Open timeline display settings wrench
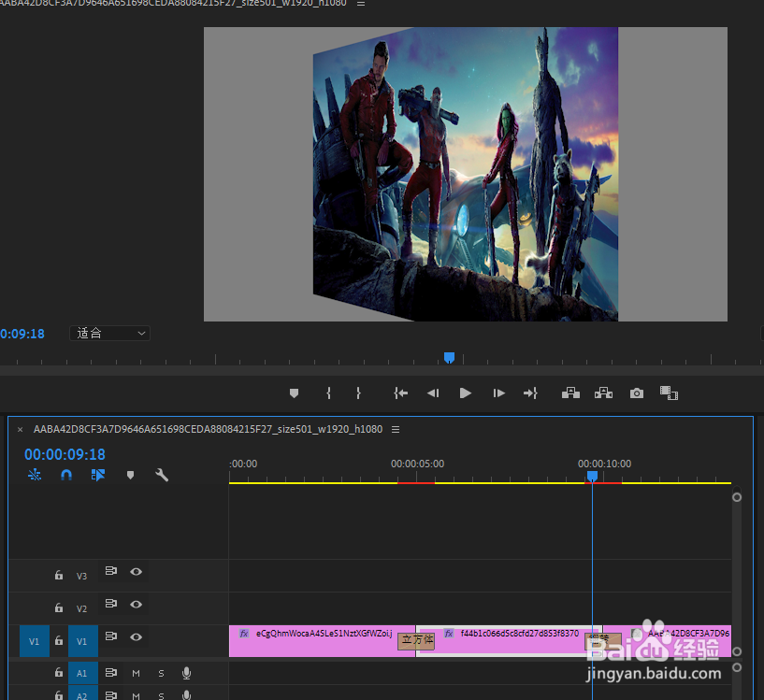Viewport: 764px width, 700px height. click(x=162, y=475)
